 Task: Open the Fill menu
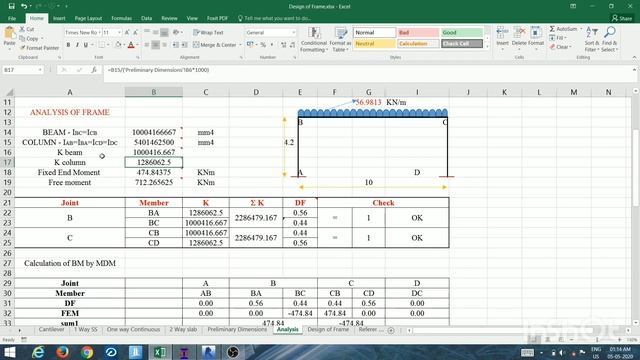pyautogui.click(x=558, y=38)
